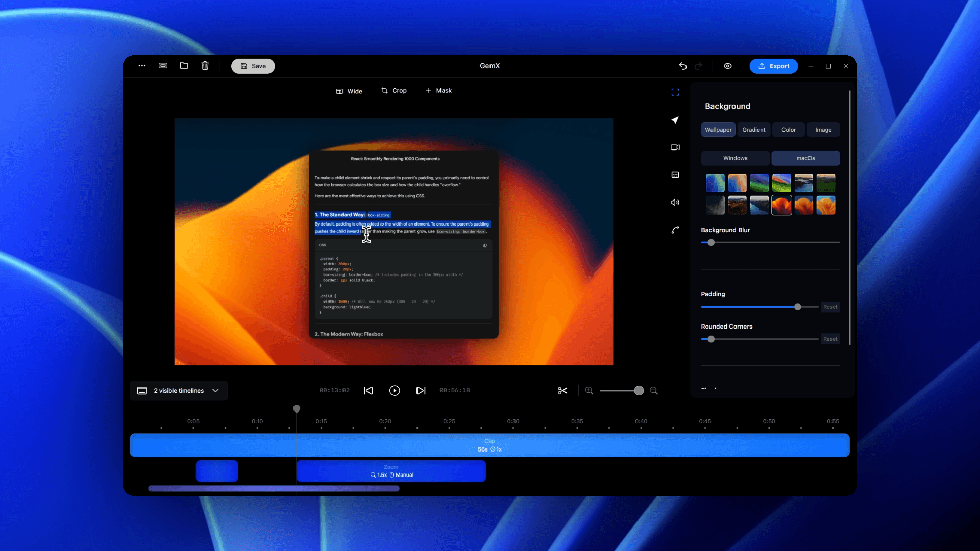The height and width of the screenshot is (551, 980).
Task: Open the camera settings panel
Action: click(675, 147)
